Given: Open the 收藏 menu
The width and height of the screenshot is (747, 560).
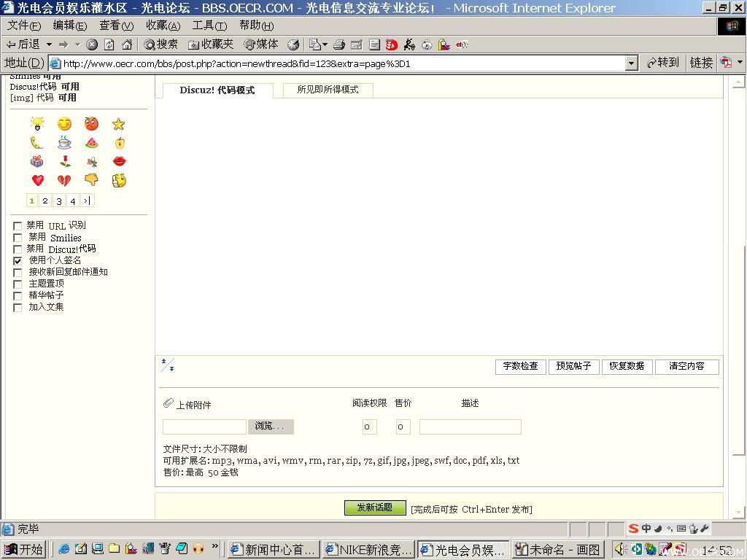Looking at the screenshot, I should pos(163,26).
